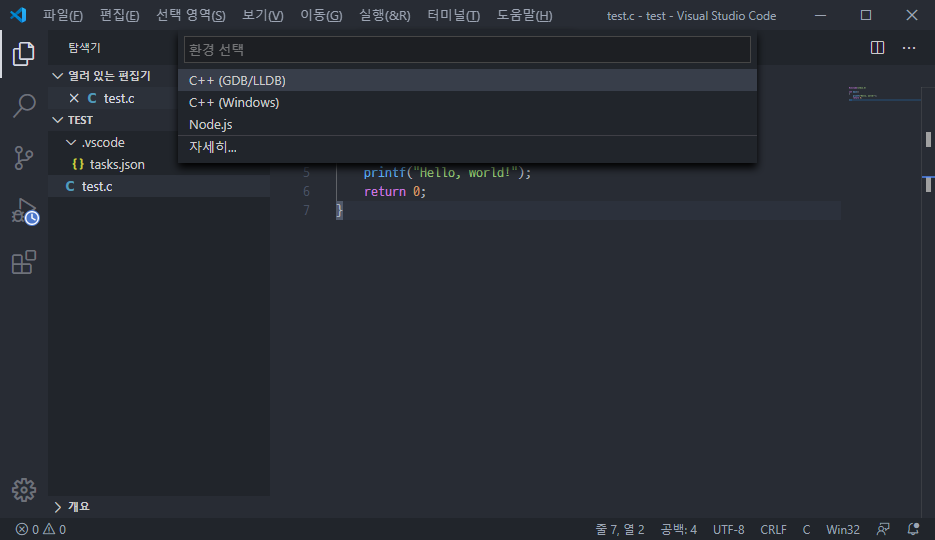Open the Search view in activity bar
The height and width of the screenshot is (540, 935).
23,106
